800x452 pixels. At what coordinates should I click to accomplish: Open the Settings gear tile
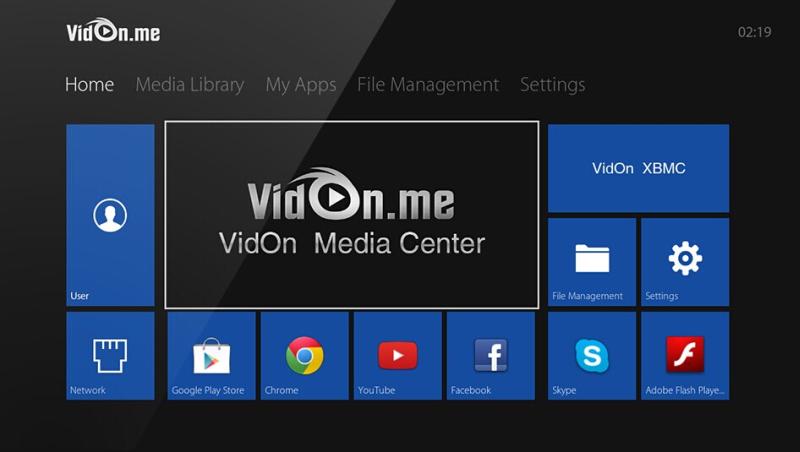pos(685,261)
